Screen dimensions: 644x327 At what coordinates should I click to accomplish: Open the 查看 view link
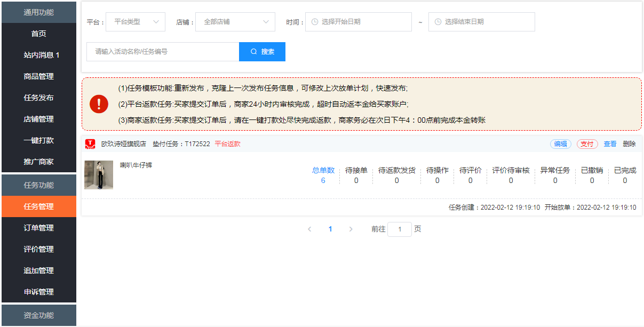pos(610,144)
